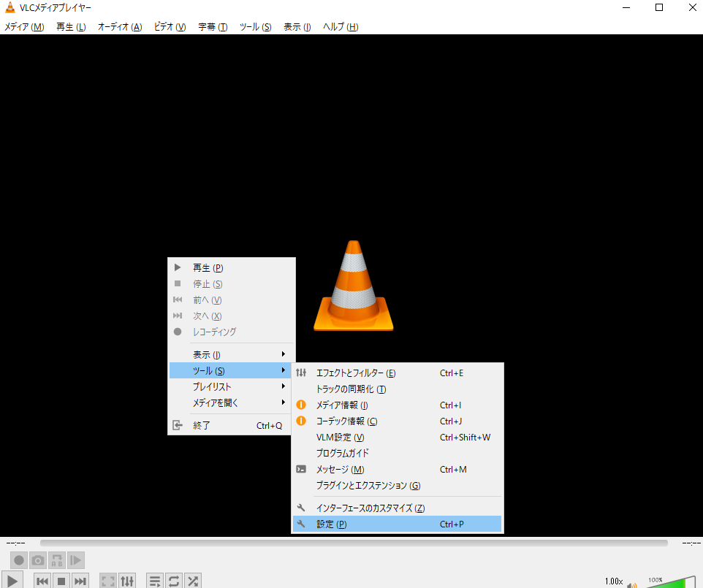Click the stop playback button in controls
The width and height of the screenshot is (703, 588).
tap(61, 581)
